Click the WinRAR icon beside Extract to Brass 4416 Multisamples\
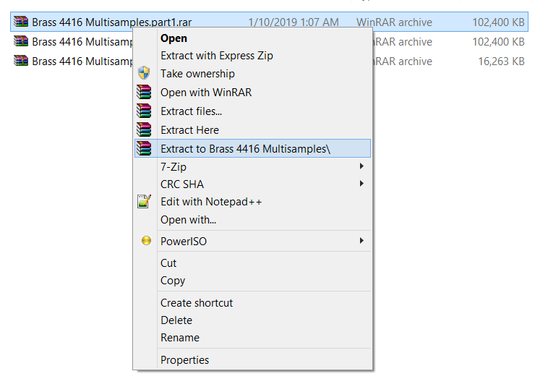 pyautogui.click(x=144, y=148)
